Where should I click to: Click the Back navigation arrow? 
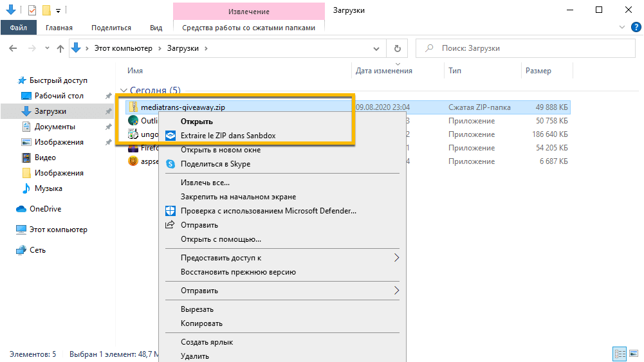13,48
